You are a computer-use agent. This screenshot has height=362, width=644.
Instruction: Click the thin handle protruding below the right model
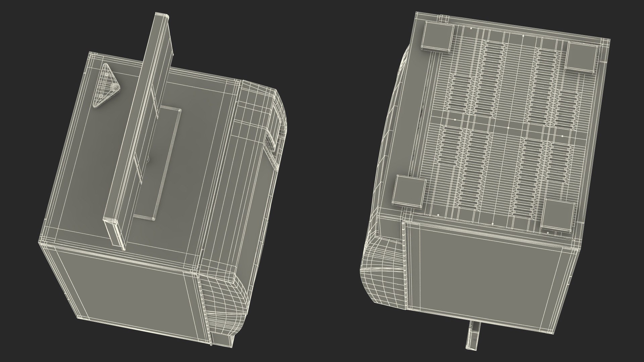pos(473,336)
